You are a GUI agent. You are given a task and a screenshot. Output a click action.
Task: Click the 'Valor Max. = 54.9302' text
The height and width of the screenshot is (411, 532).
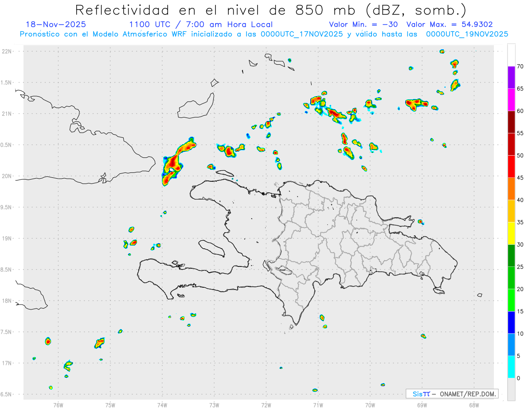(449, 24)
